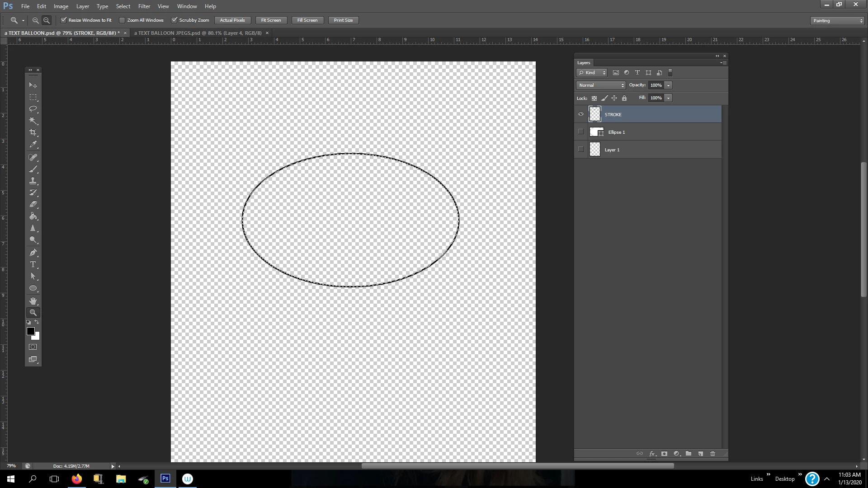The width and height of the screenshot is (868, 488).
Task: Hide the STROKE layer visibility eye
Action: pos(581,114)
